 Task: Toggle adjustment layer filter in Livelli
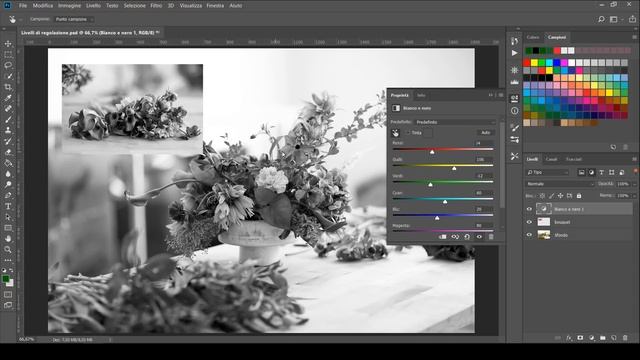click(x=591, y=173)
